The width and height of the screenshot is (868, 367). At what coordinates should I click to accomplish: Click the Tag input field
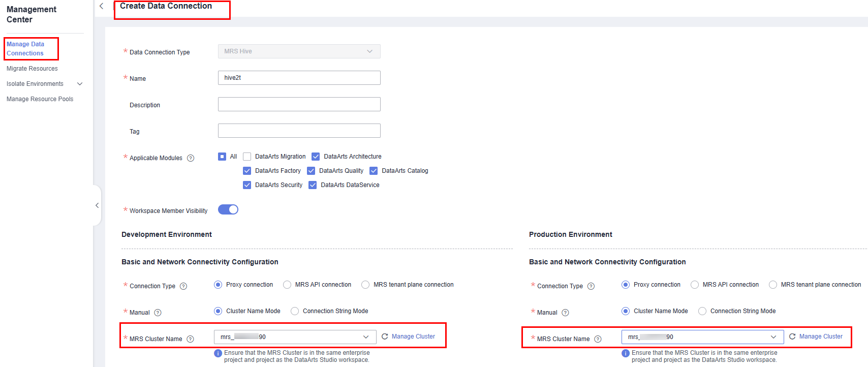(299, 131)
